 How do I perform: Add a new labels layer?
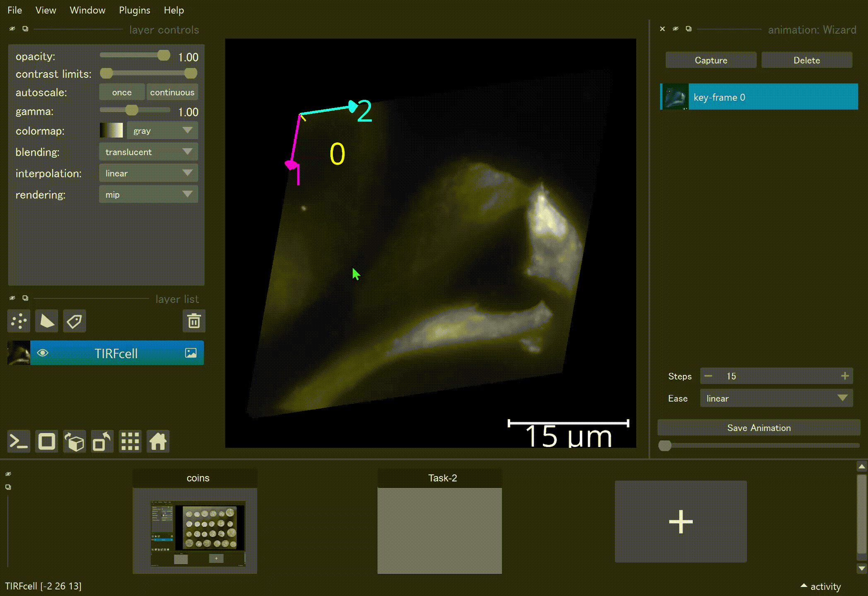(75, 321)
